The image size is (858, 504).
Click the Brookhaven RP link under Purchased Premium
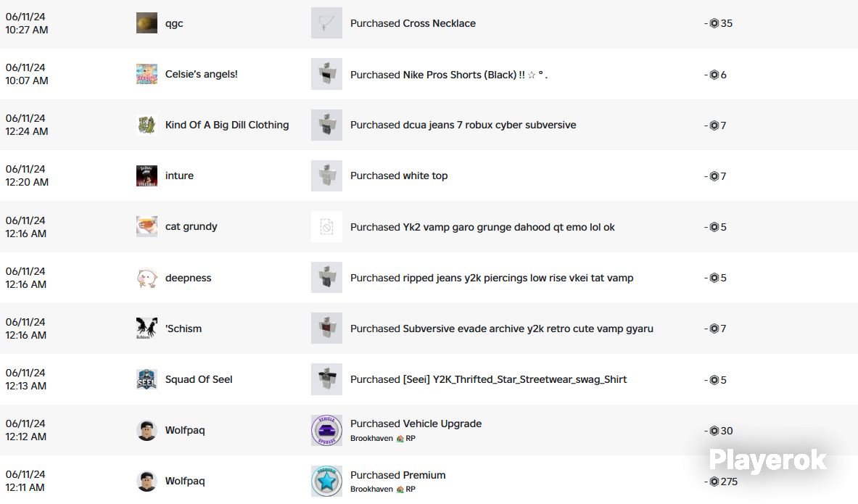click(383, 489)
